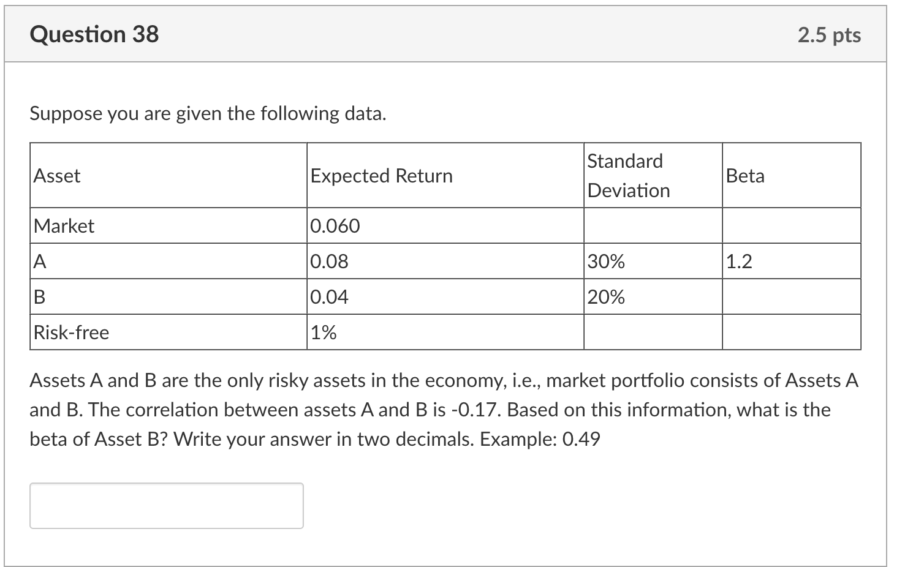This screenshot has width=924, height=567.
Task: Click the paragraph starting "Assets A and B"
Action: pyautogui.click(x=444, y=410)
